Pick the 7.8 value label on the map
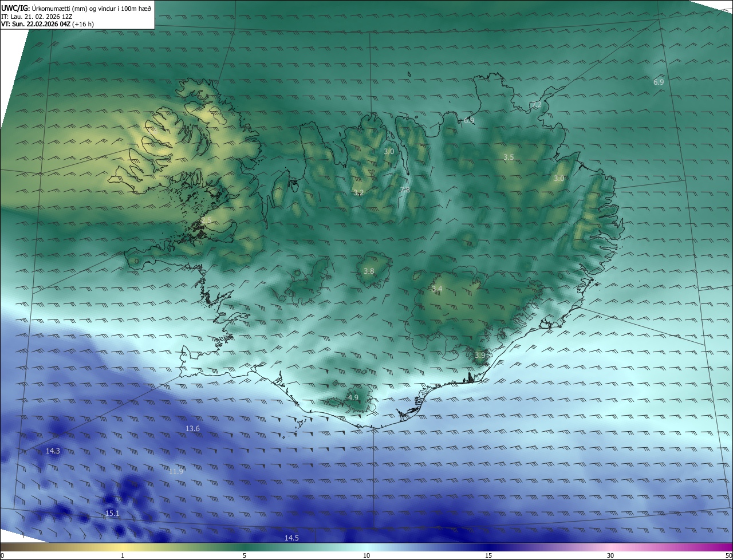Viewport: 733px width, 560px height. 404,190
